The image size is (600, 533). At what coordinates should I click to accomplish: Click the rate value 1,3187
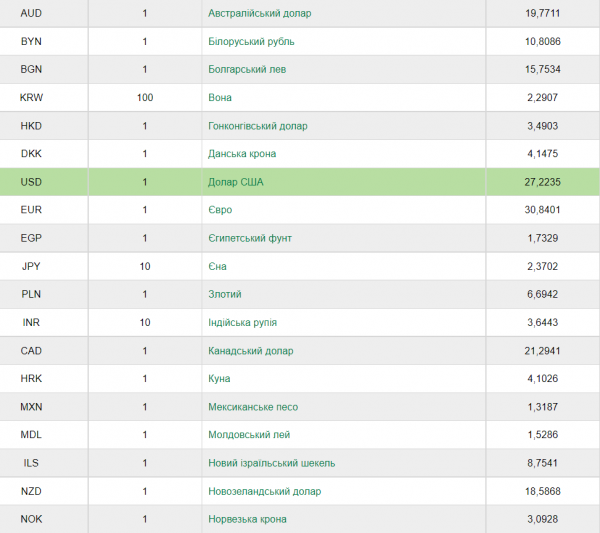(x=542, y=407)
